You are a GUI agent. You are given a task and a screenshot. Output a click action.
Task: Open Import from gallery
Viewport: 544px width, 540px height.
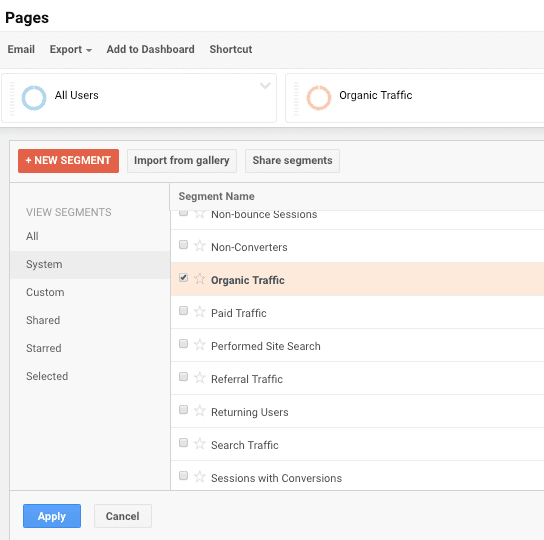[x=182, y=161]
